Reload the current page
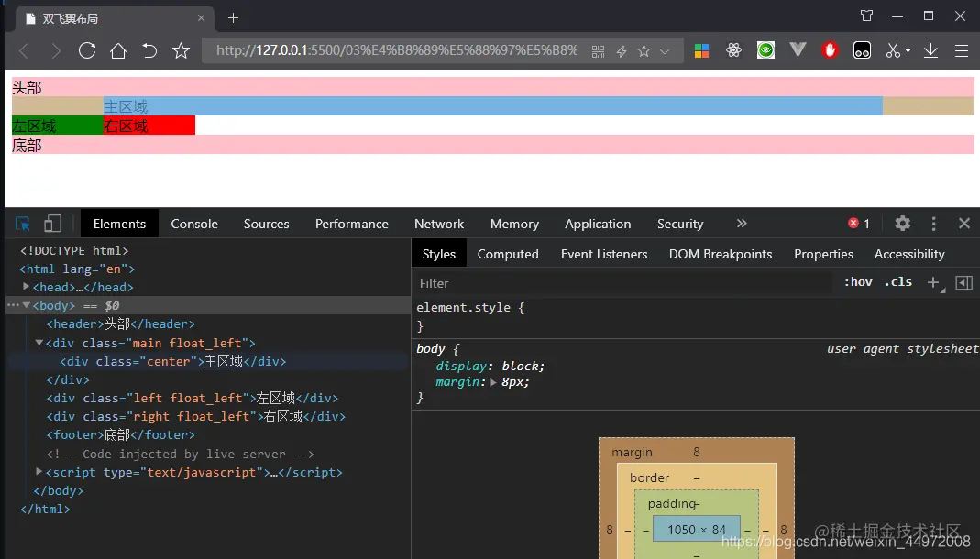 pos(87,50)
